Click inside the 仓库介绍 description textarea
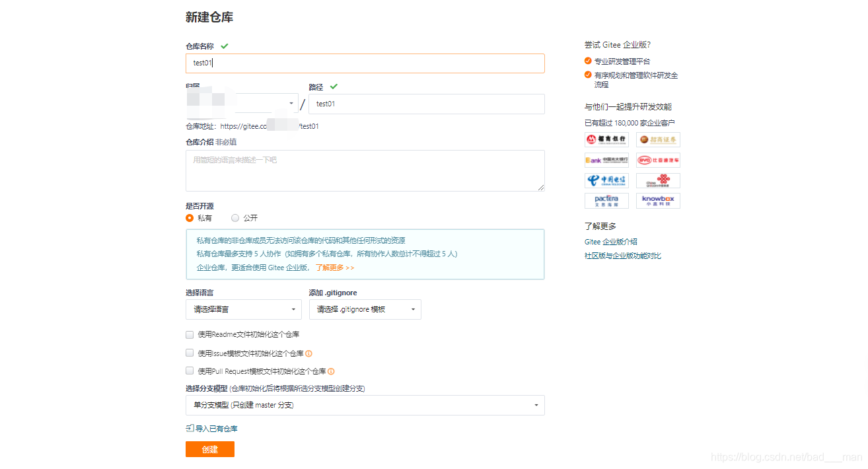 click(x=365, y=170)
